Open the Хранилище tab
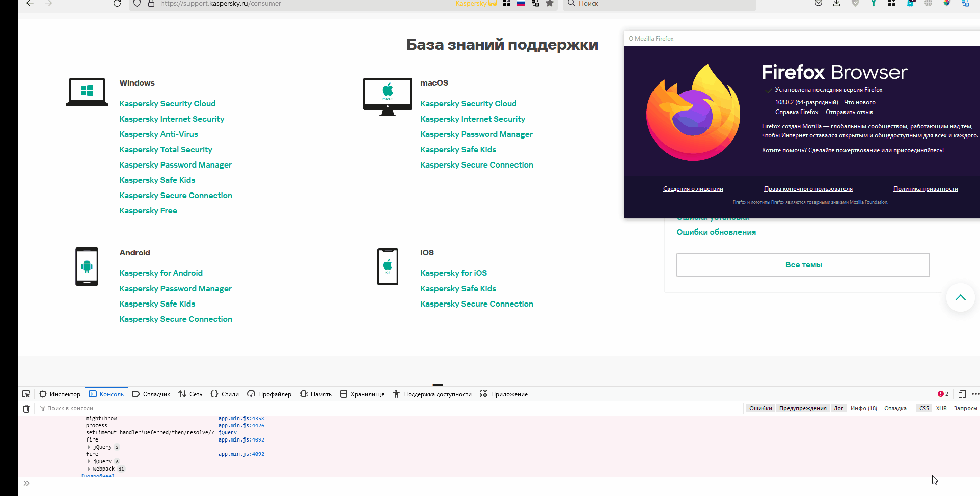This screenshot has width=980, height=496. click(362, 394)
